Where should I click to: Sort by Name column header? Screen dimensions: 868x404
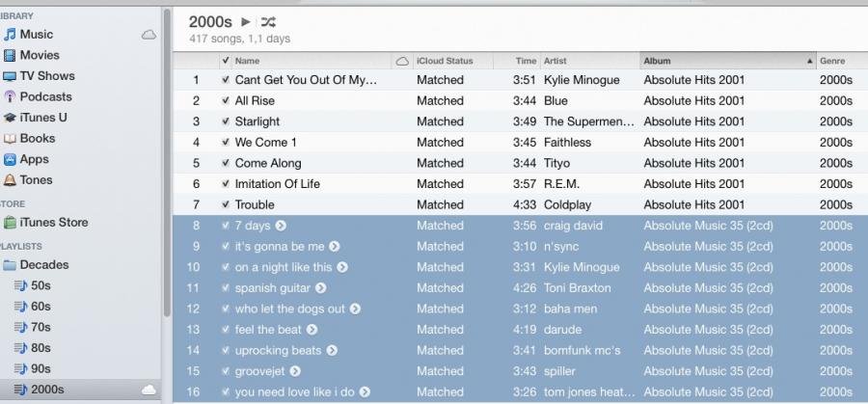(312, 61)
